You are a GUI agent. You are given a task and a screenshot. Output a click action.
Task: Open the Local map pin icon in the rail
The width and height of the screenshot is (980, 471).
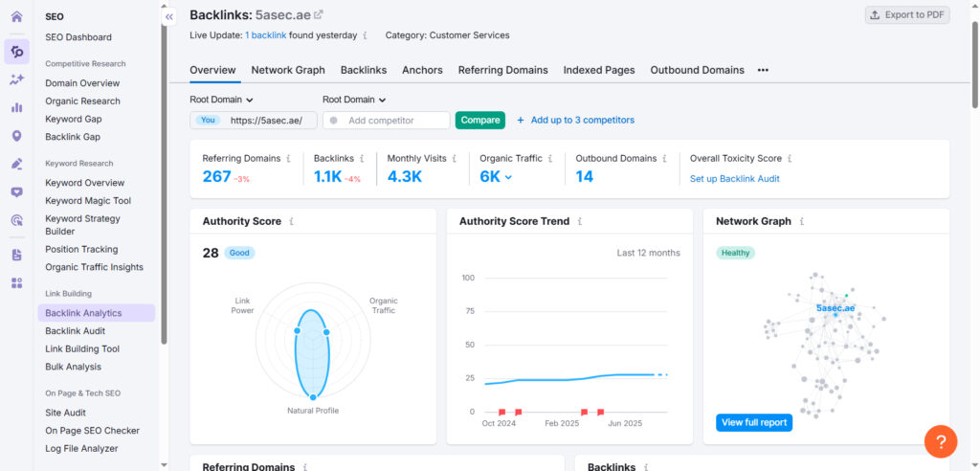click(17, 136)
